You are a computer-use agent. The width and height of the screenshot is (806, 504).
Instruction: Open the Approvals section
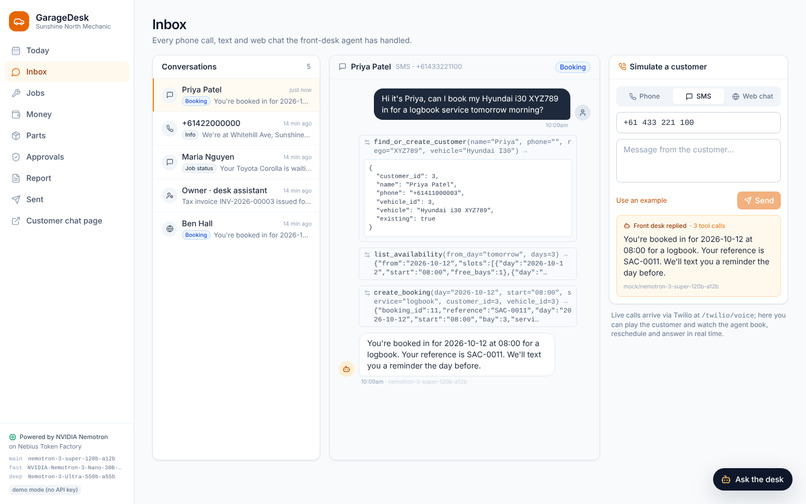pos(66,157)
